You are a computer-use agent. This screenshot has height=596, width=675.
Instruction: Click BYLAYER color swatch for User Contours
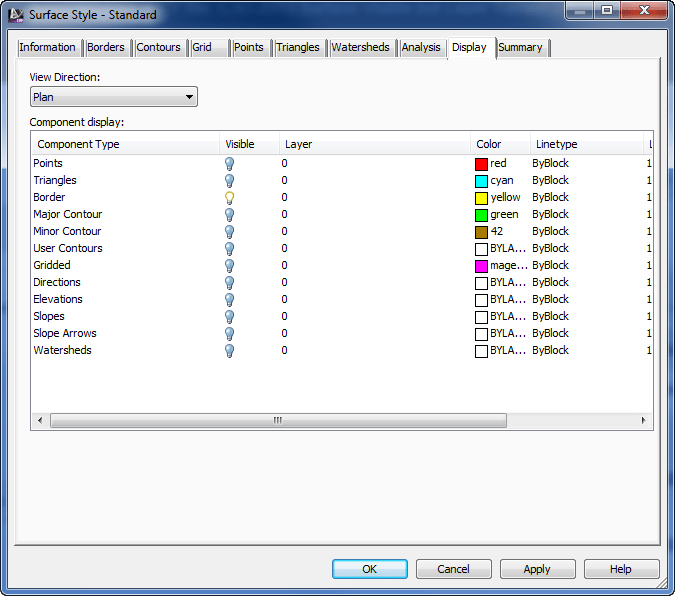[x=481, y=249]
